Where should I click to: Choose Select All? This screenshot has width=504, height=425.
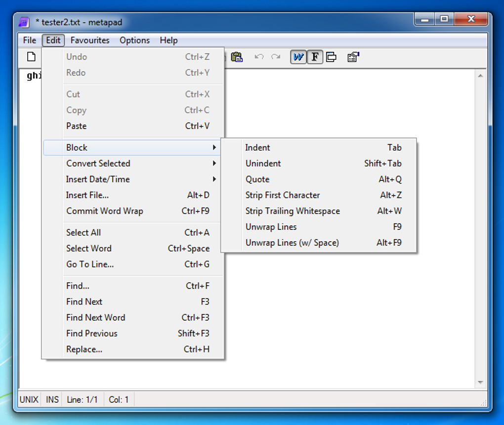[x=133, y=232]
